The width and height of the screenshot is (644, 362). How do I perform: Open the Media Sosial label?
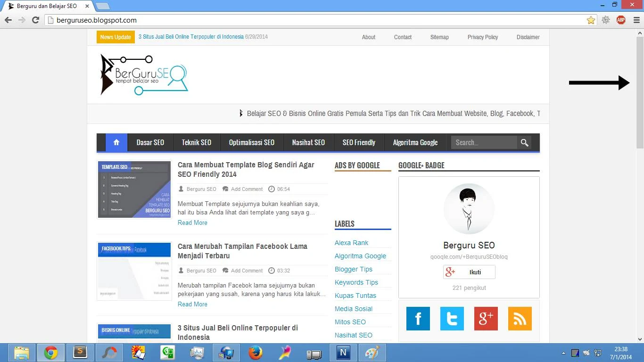point(354,309)
